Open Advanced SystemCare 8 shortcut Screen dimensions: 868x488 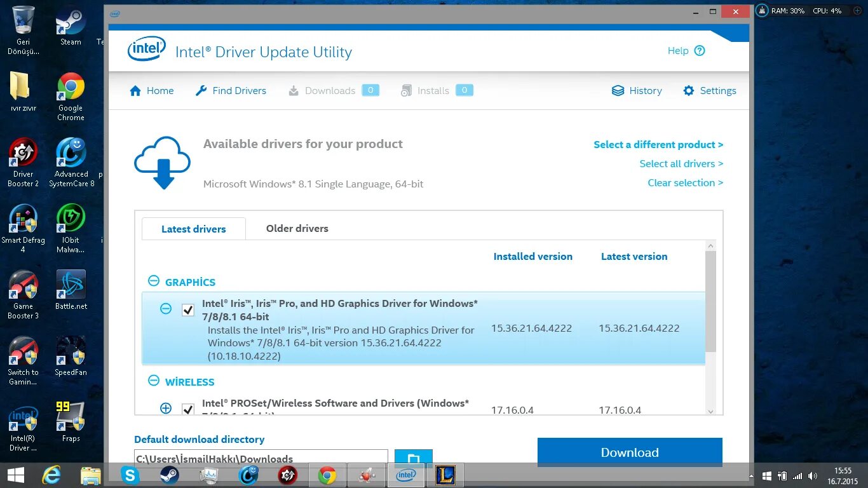71,163
